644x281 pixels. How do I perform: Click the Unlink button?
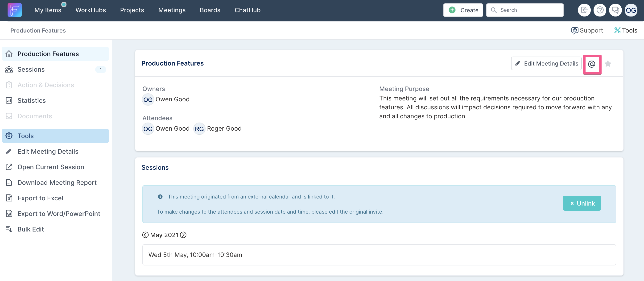[x=582, y=203]
